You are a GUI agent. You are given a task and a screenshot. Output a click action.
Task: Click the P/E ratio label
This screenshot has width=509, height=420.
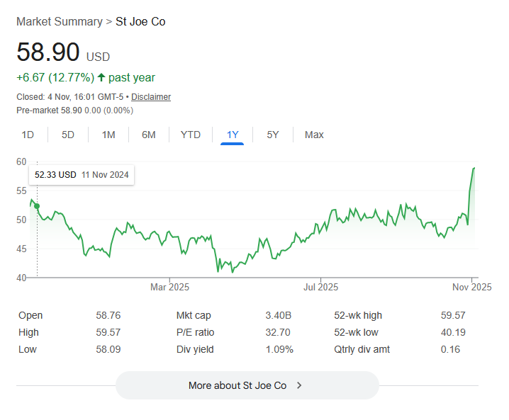pyautogui.click(x=196, y=332)
